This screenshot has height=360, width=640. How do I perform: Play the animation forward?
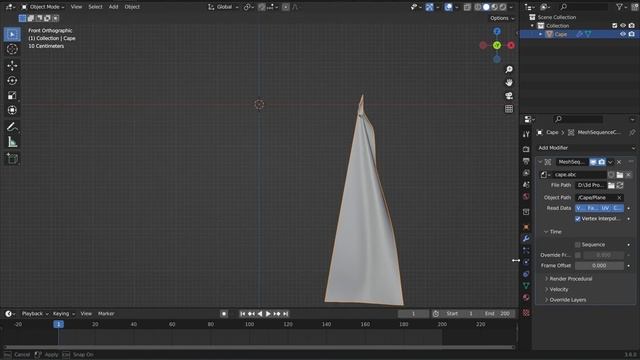(268, 314)
